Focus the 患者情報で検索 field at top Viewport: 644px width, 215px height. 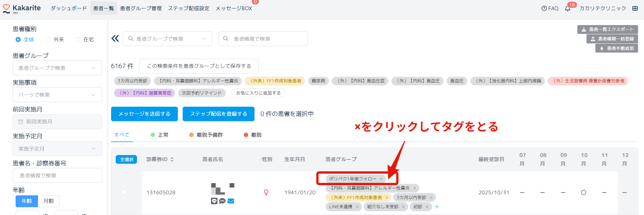click(x=263, y=39)
